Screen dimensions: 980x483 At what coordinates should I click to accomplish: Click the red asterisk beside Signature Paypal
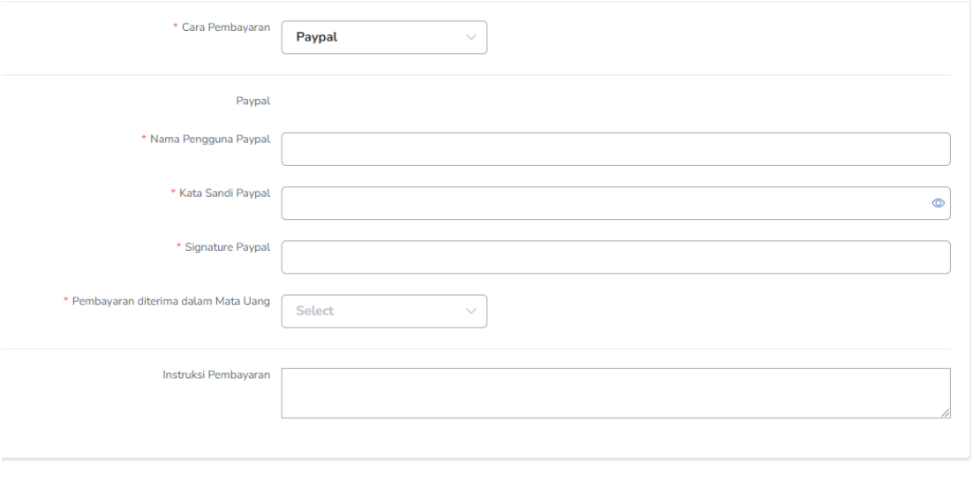(x=178, y=247)
